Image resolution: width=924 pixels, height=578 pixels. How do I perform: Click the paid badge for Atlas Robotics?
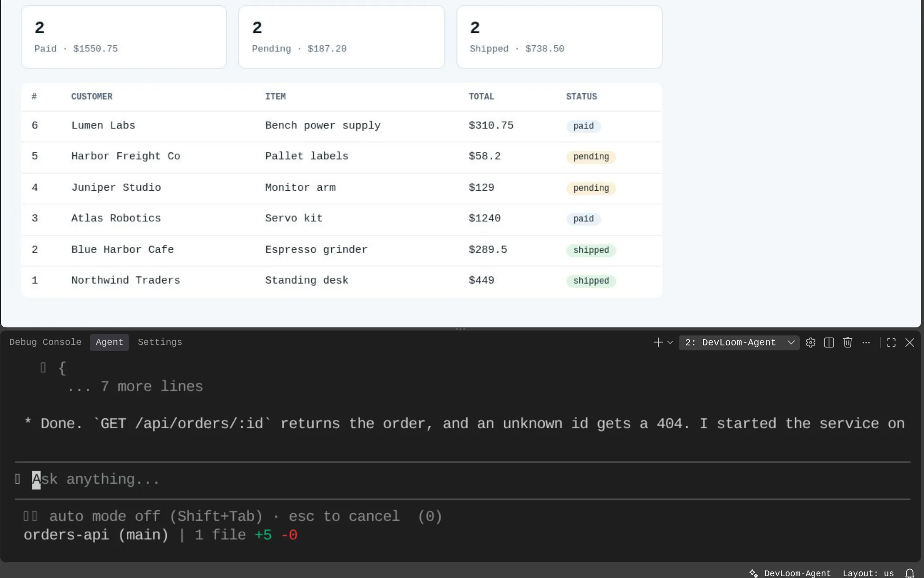pyautogui.click(x=583, y=219)
